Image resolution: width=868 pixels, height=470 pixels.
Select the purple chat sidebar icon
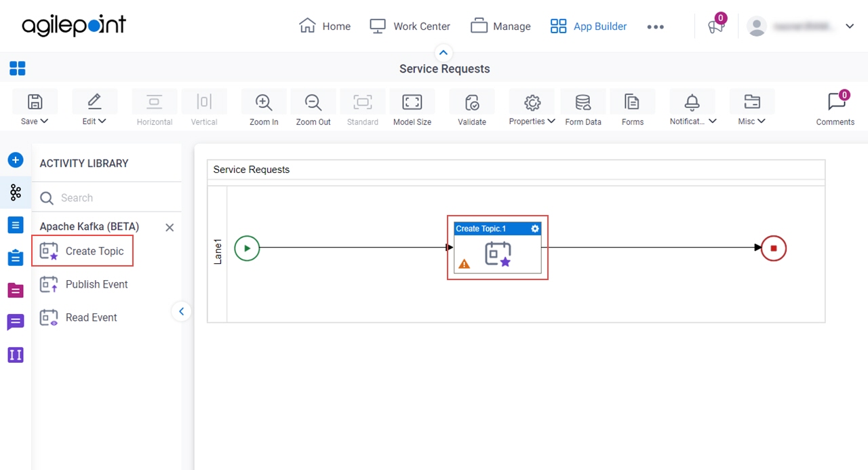[16, 322]
